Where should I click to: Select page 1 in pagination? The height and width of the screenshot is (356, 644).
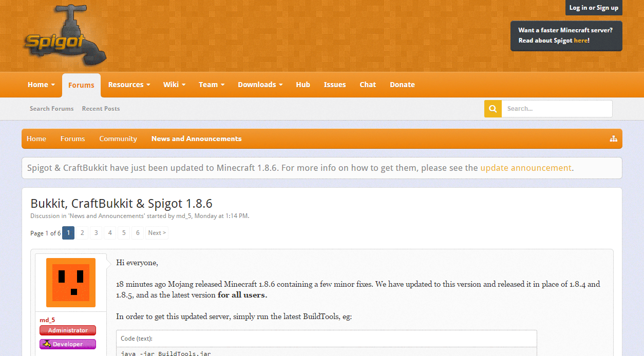coord(68,233)
